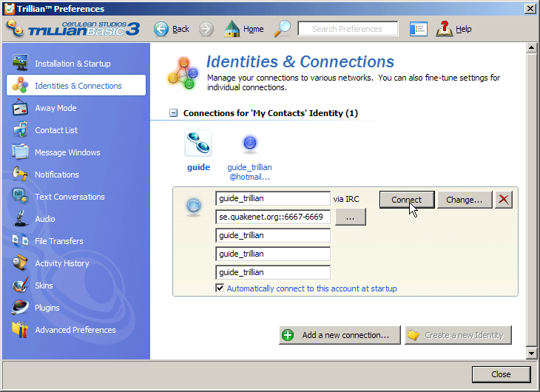Click the Trillian Basic 3 logo
This screenshot has width=540, height=392.
tap(74, 29)
